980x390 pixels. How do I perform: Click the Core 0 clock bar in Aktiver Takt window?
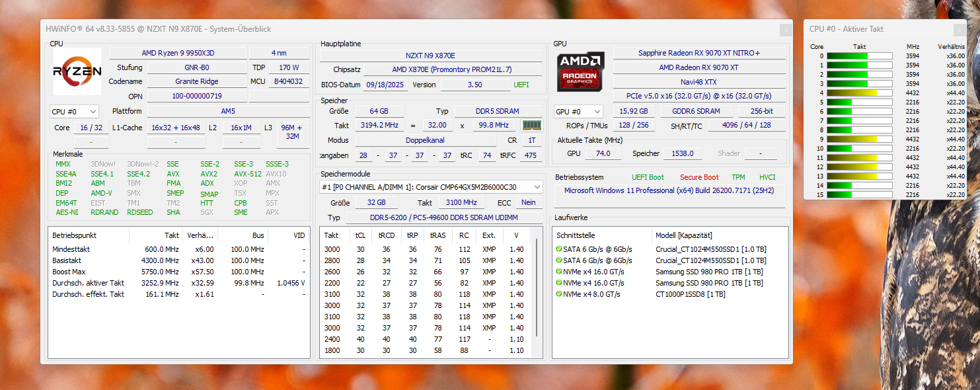pyautogui.click(x=859, y=56)
